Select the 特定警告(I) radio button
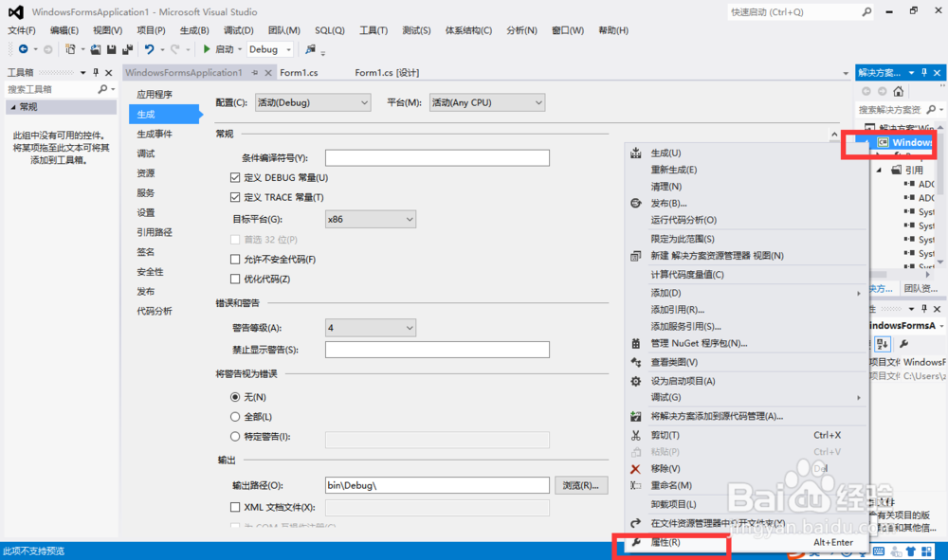The image size is (948, 560). pyautogui.click(x=235, y=436)
